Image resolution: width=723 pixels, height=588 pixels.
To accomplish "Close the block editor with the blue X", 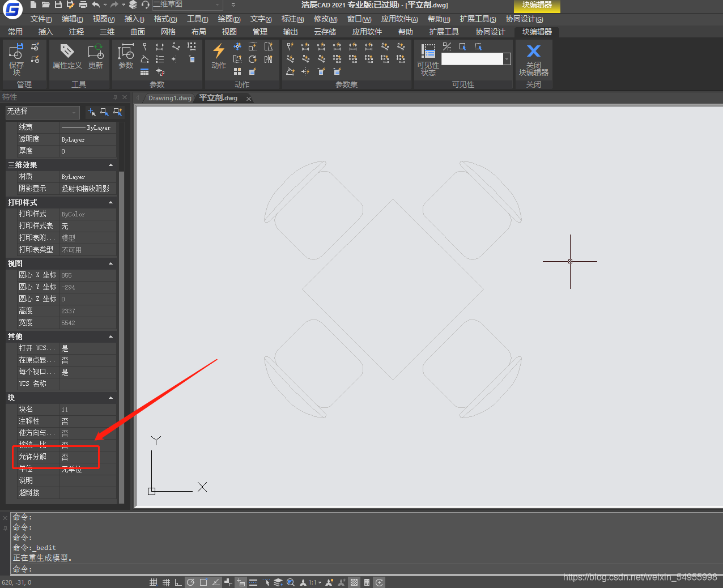I will click(534, 59).
